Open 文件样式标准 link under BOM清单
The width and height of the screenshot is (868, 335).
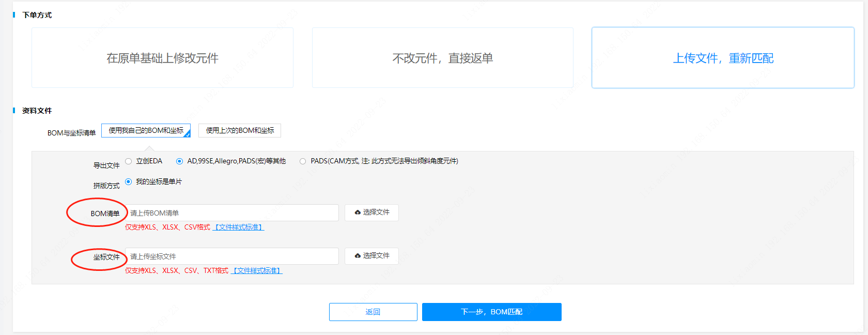pyautogui.click(x=239, y=227)
